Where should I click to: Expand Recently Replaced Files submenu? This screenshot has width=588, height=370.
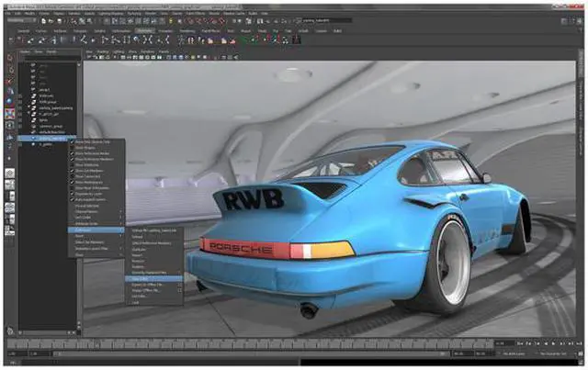(x=153, y=273)
